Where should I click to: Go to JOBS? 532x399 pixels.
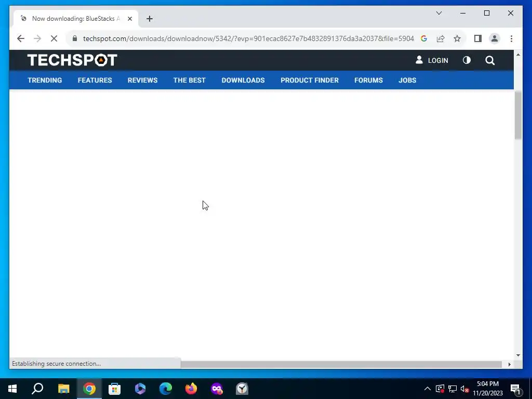(407, 80)
